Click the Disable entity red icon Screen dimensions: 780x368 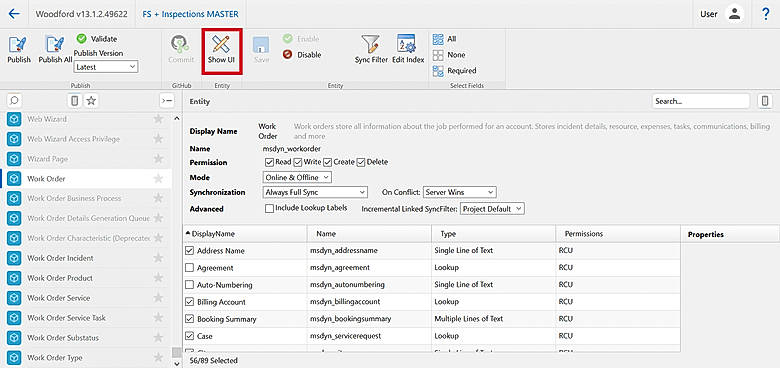287,55
